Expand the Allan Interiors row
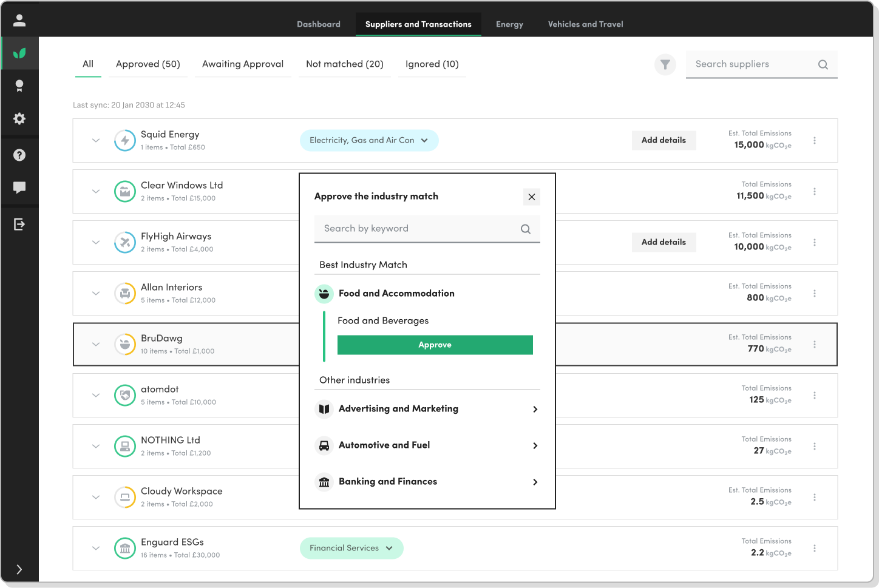The width and height of the screenshot is (879, 588). tap(96, 293)
